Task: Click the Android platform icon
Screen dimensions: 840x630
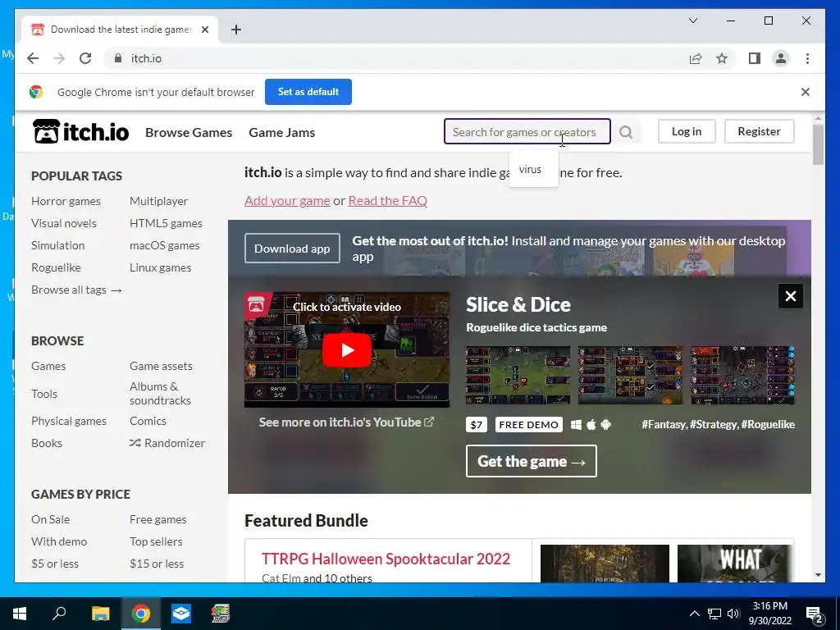Action: point(606,425)
